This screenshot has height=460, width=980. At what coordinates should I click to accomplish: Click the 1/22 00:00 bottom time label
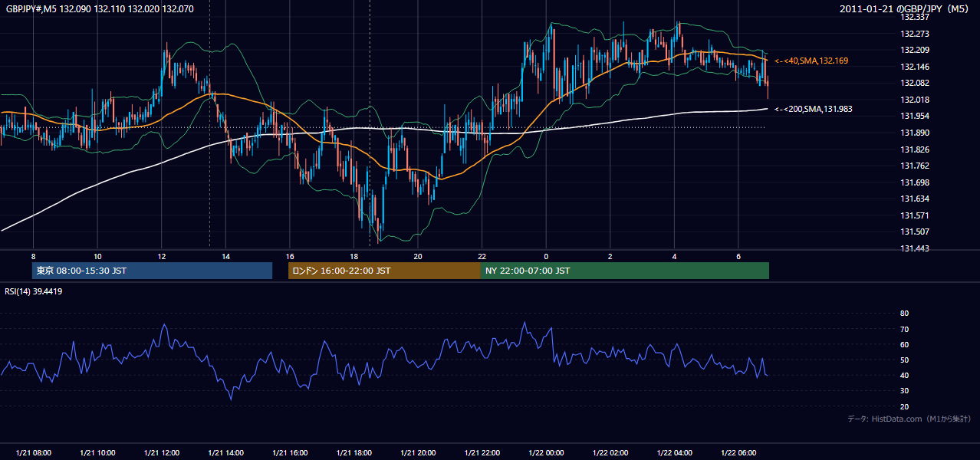[x=546, y=453]
